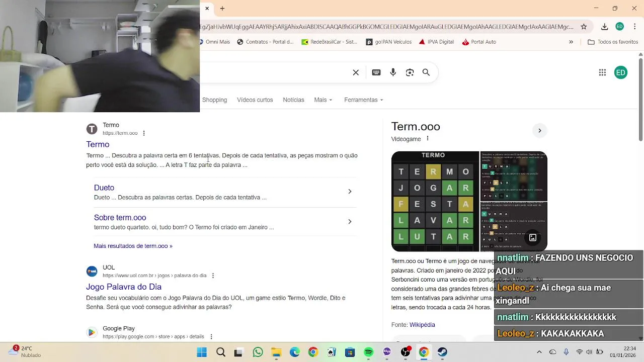
Task: Open more options for Google Play result
Action: click(211, 336)
